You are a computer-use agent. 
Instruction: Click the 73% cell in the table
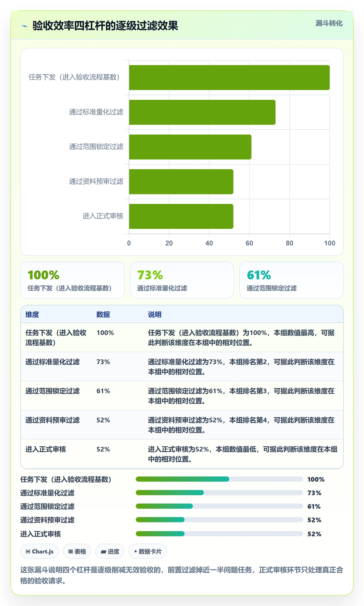pos(103,362)
